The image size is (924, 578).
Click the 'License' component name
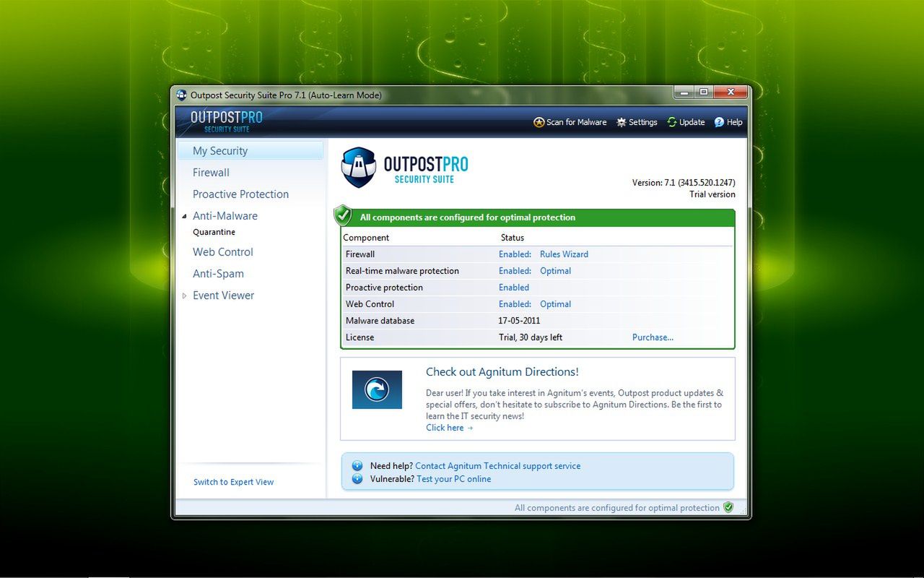(x=359, y=337)
